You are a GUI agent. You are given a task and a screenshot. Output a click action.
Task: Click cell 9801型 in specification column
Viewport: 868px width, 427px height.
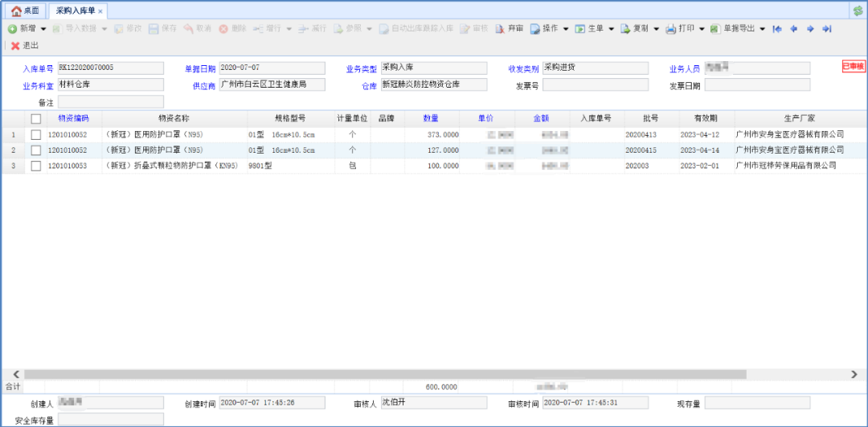[x=291, y=166]
